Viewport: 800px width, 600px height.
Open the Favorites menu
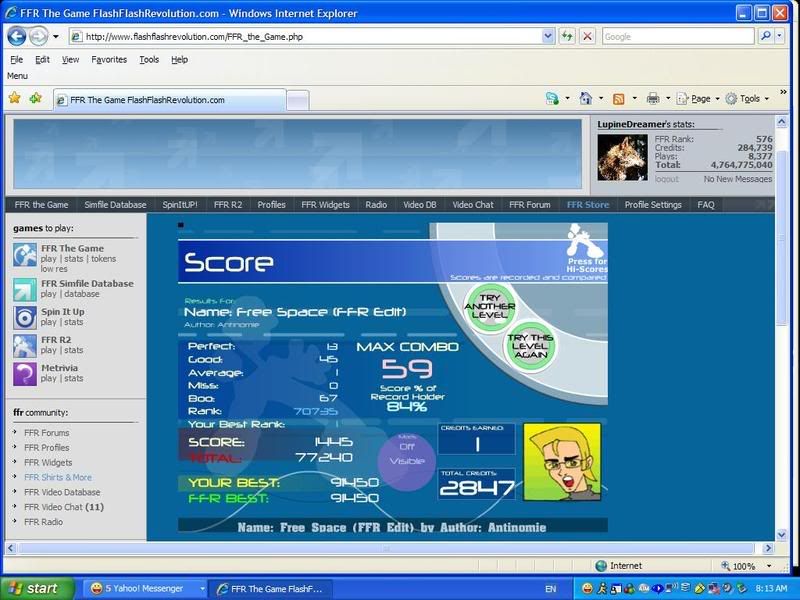click(109, 60)
